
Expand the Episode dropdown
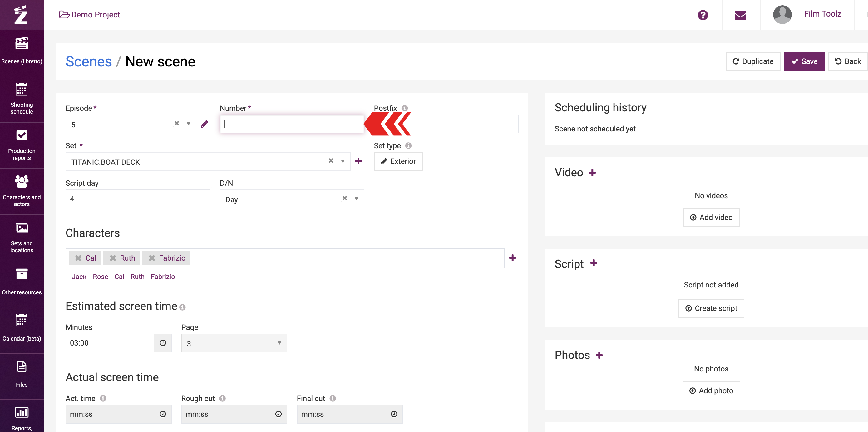(189, 124)
